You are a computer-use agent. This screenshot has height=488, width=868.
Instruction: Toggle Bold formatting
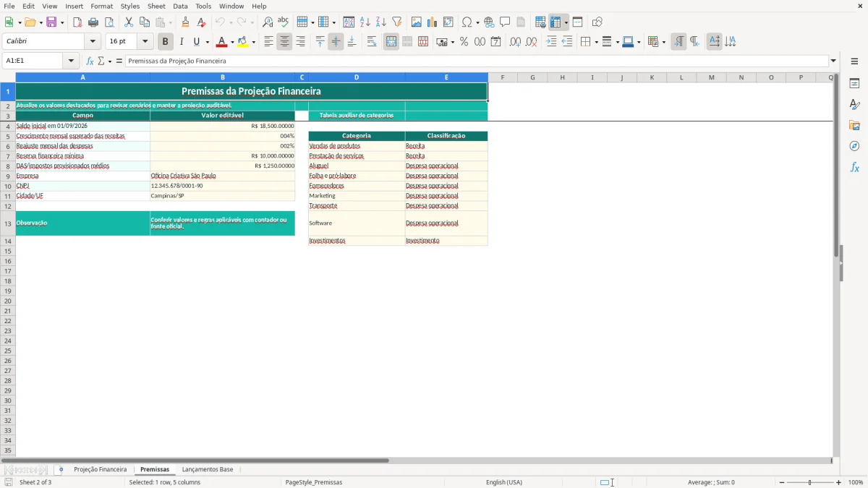(166, 42)
